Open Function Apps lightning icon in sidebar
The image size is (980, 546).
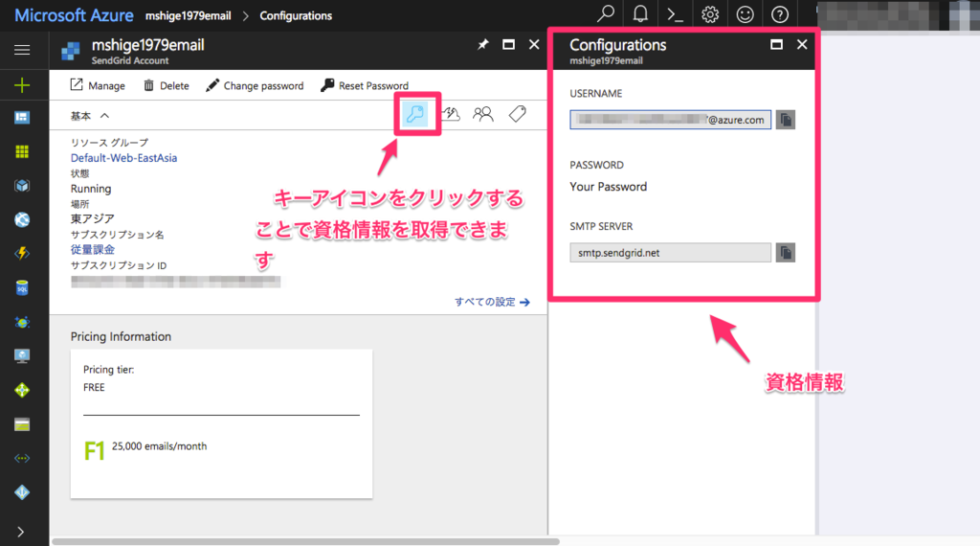click(x=22, y=253)
